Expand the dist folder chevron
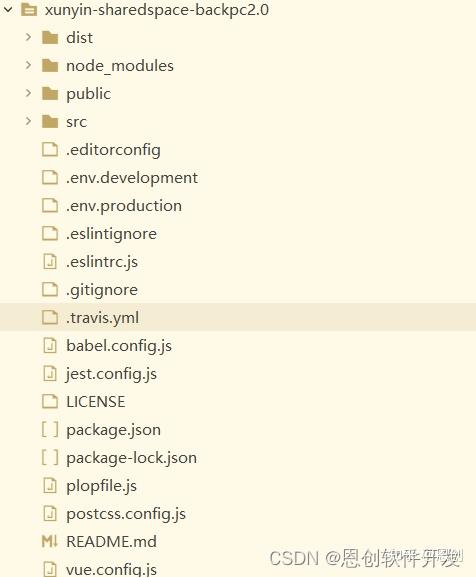Image resolution: width=476 pixels, height=577 pixels. pyautogui.click(x=28, y=37)
